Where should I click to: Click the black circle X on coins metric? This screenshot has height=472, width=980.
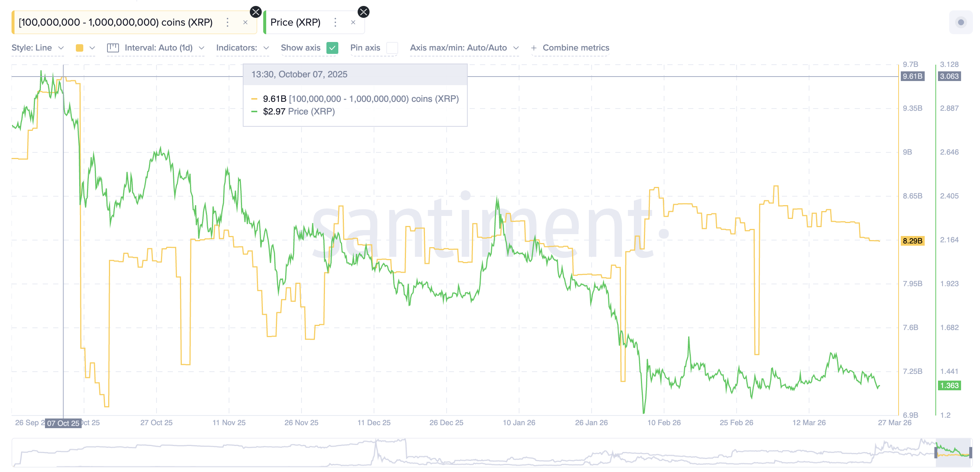coord(256,12)
